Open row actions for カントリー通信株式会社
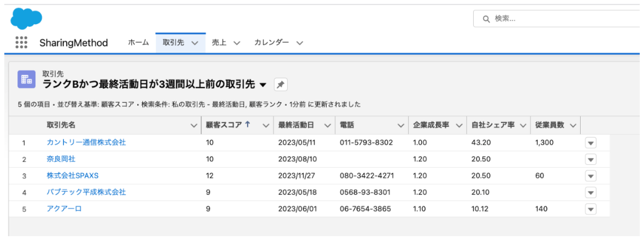The height and width of the screenshot is (239, 644). pyautogui.click(x=591, y=143)
